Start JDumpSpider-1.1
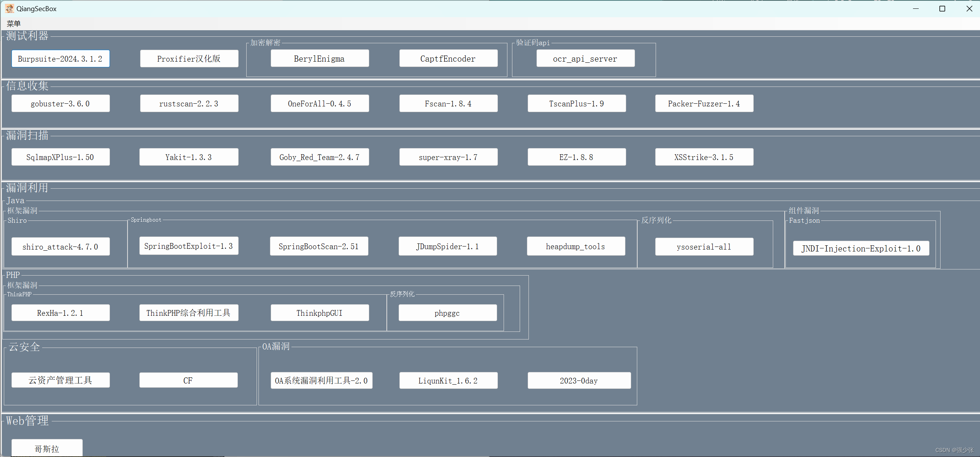980x457 pixels. [x=448, y=246]
